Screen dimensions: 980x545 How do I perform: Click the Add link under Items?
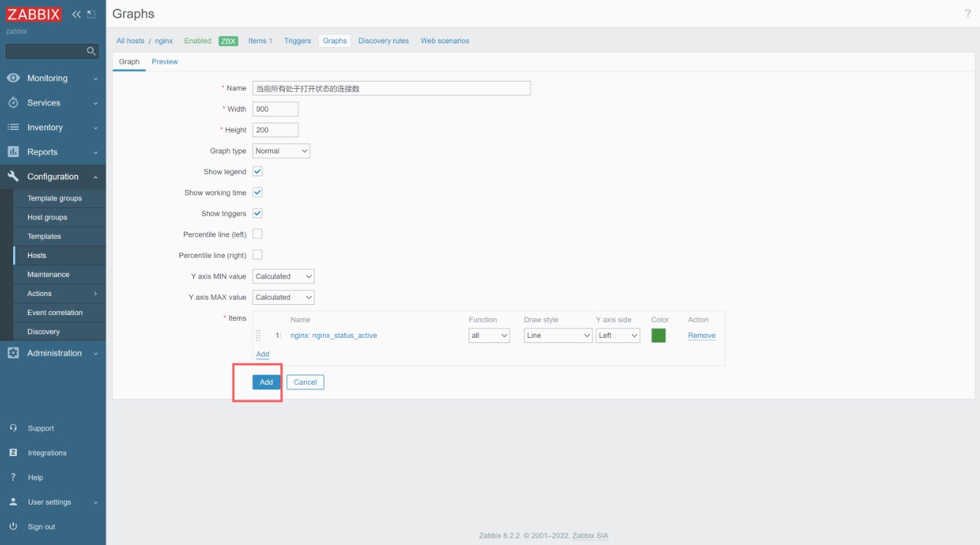(x=263, y=355)
